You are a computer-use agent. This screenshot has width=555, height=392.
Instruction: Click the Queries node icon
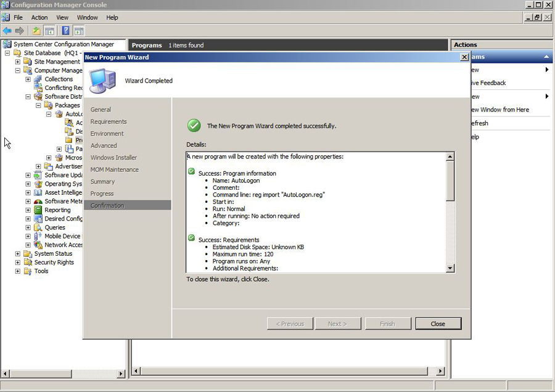(x=38, y=227)
